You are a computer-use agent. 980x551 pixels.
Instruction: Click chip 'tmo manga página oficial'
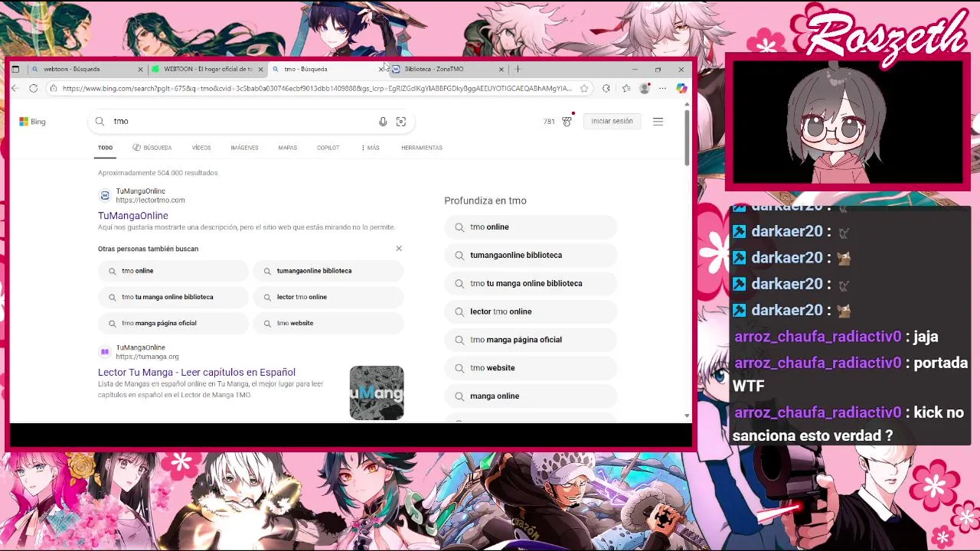(x=173, y=323)
